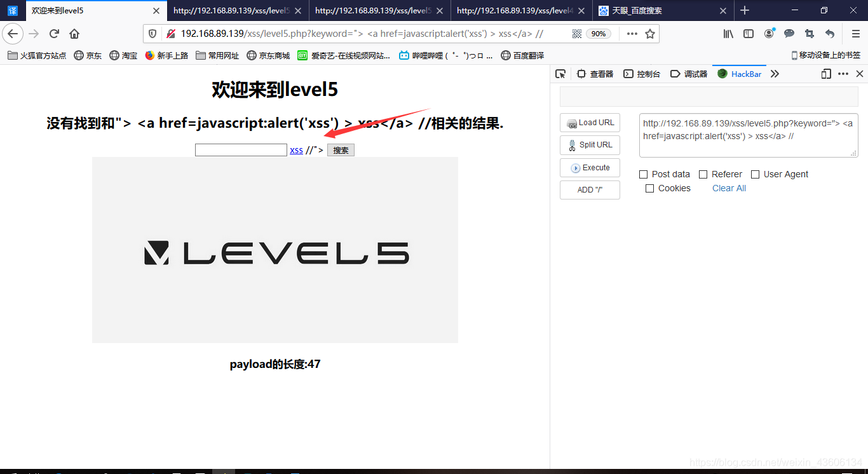Click HackBar Load URL button
The width and height of the screenshot is (868, 474).
[590, 123]
